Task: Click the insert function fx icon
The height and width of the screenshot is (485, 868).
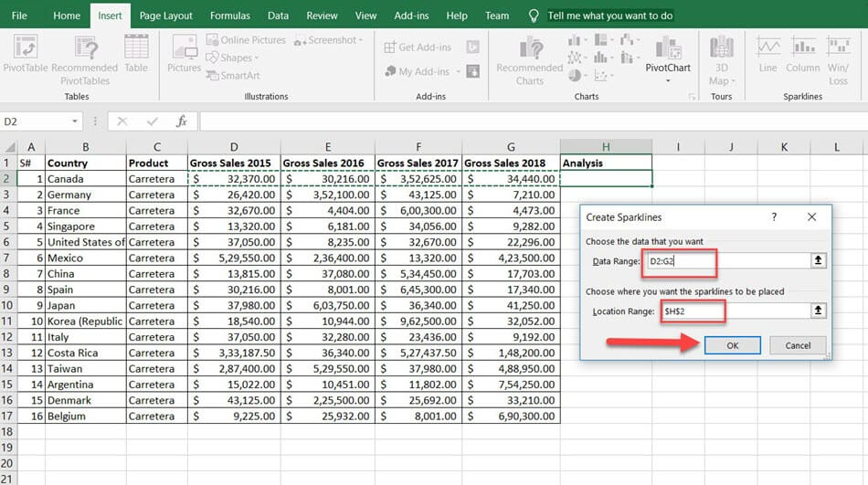Action: coord(182,121)
